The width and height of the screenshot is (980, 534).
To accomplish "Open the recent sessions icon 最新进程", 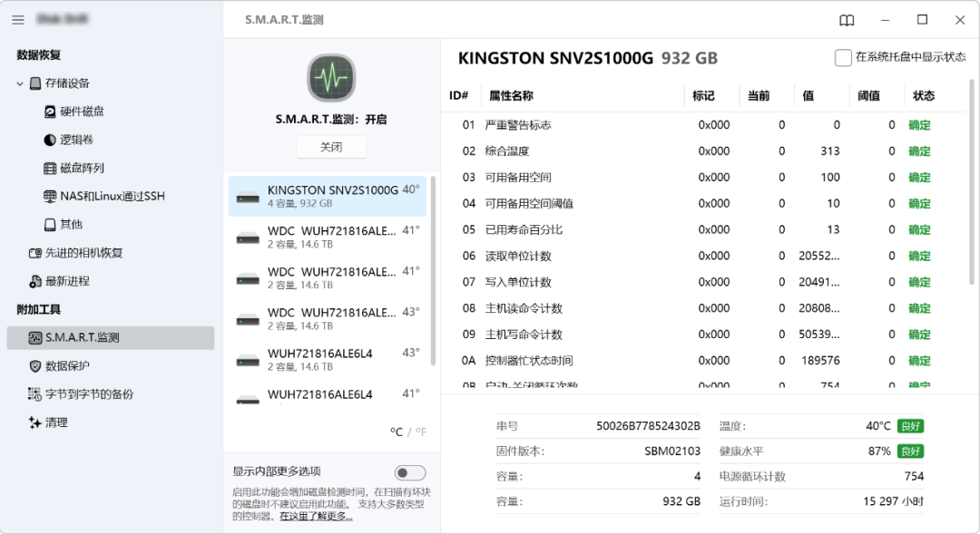I will click(x=35, y=282).
